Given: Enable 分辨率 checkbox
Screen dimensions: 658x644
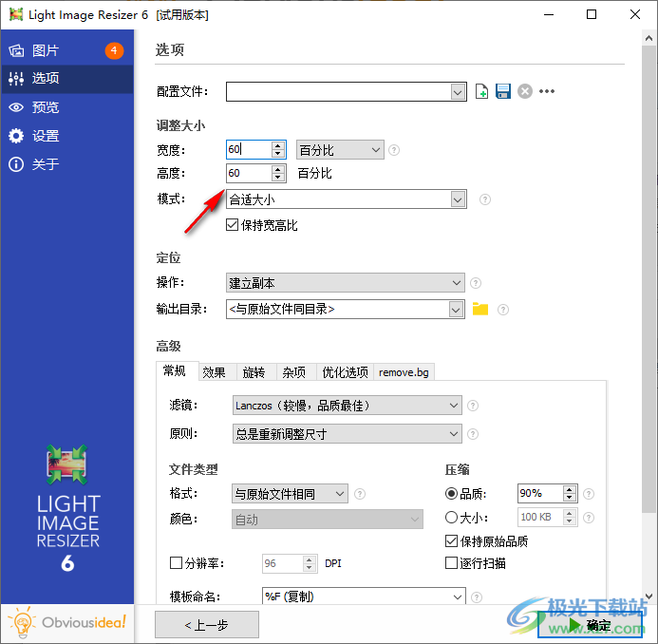Looking at the screenshot, I should (x=176, y=563).
